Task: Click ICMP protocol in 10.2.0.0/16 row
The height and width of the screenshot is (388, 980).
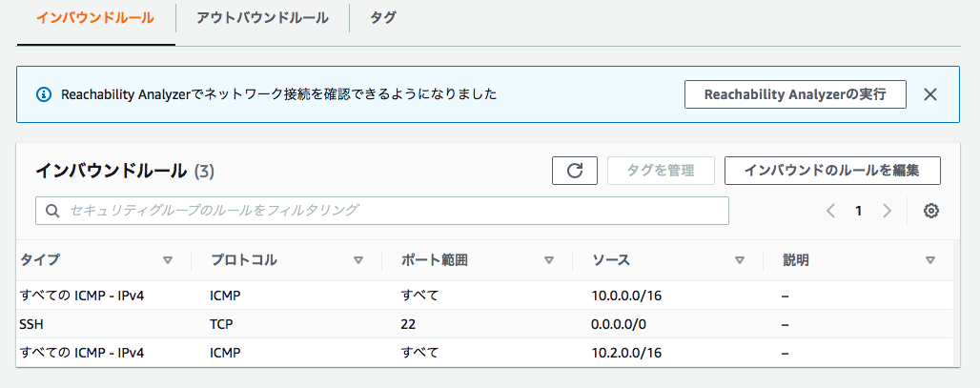Action: point(226,353)
